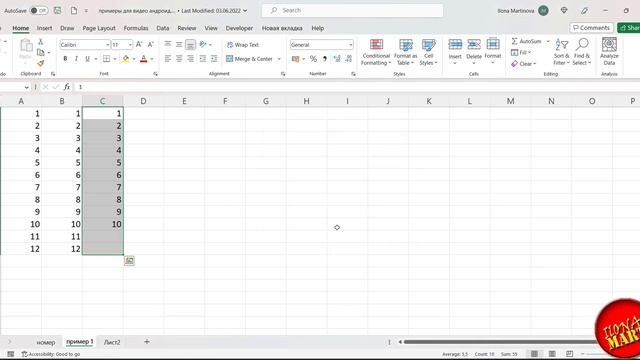Switch to sheet tab Лист2
This screenshot has height=360, width=640.
coord(112,342)
